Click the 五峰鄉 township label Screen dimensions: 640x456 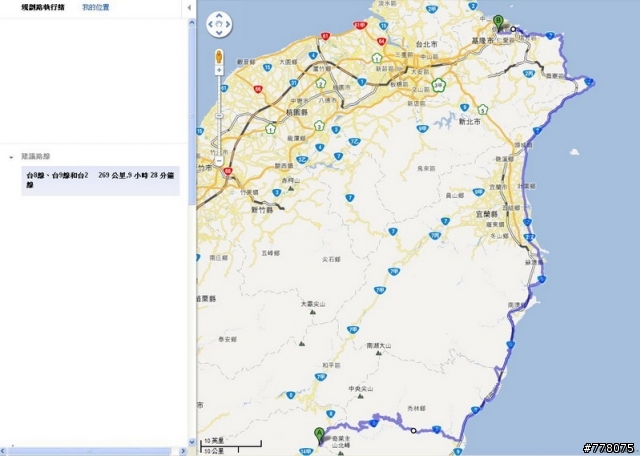coord(271,253)
